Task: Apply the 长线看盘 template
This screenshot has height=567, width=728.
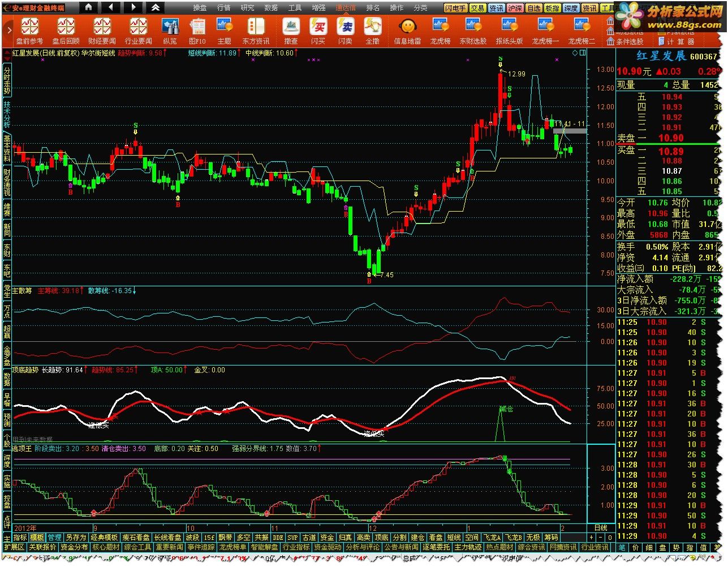Action: pos(167,537)
